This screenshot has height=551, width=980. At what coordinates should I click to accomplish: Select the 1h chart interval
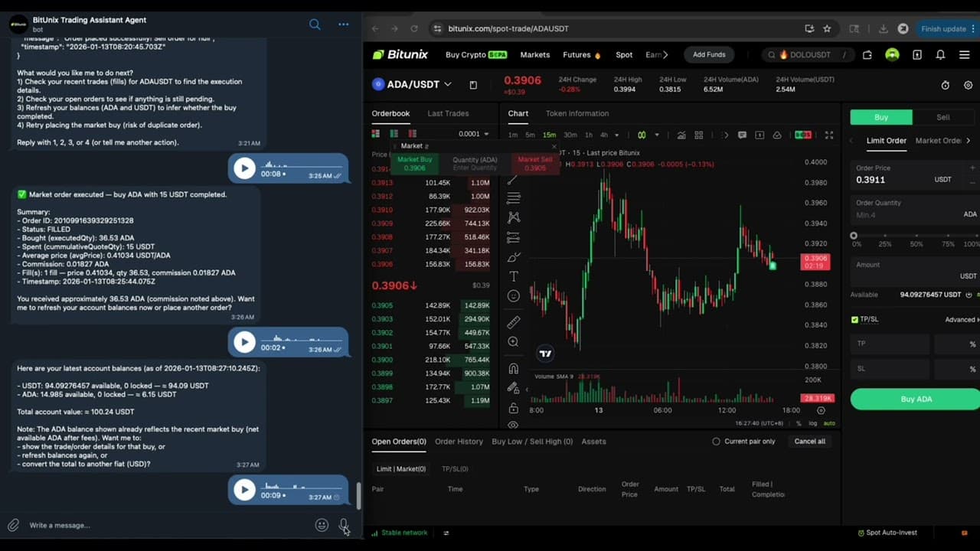pos(589,135)
